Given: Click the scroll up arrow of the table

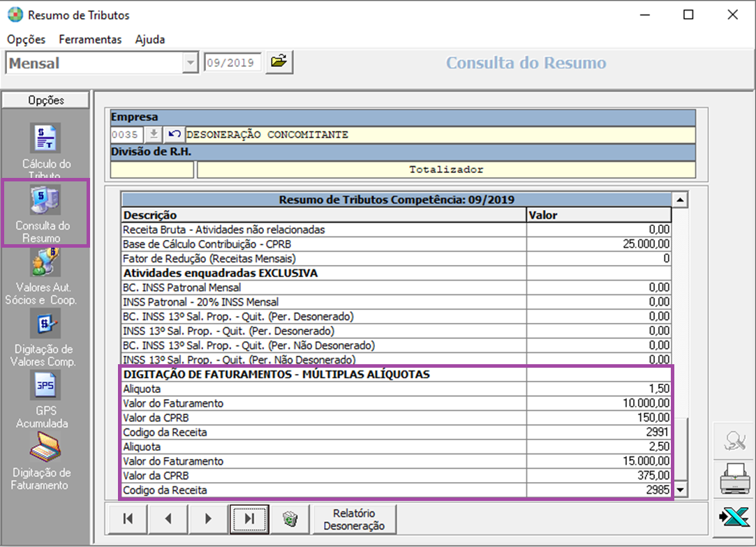Looking at the screenshot, I should (x=680, y=200).
